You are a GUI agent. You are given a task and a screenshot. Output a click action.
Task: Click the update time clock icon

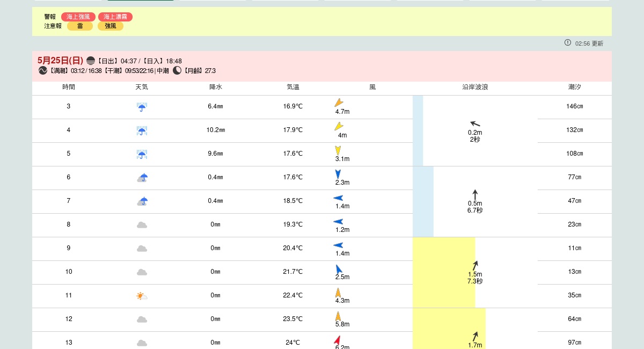(x=568, y=43)
